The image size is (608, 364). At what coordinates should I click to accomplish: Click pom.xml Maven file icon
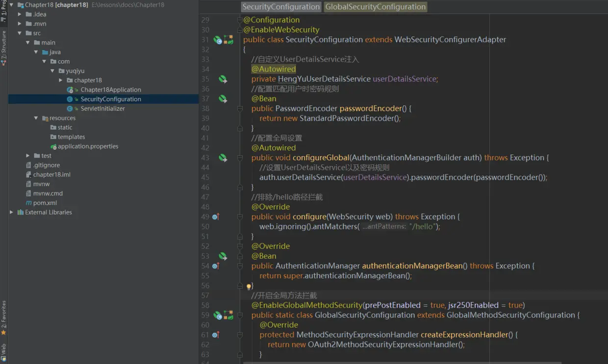tap(29, 203)
